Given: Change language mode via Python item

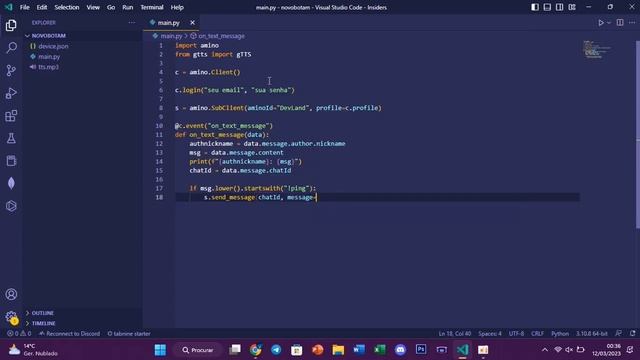Looking at the screenshot, I should click(x=560, y=334).
